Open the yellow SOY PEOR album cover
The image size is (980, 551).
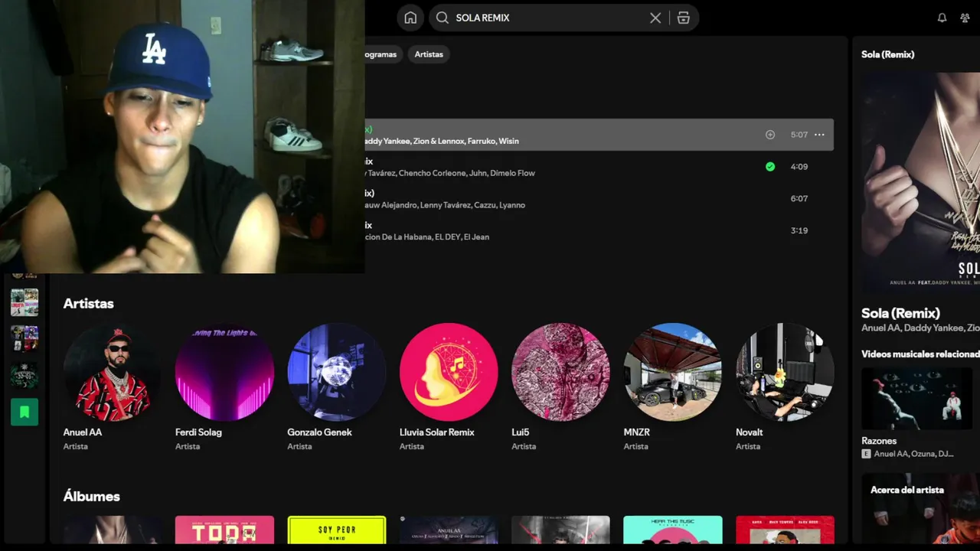pos(336,530)
